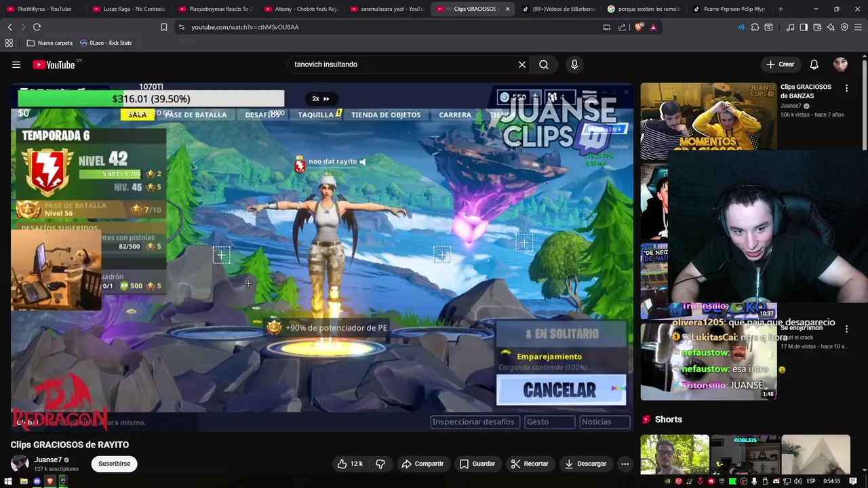This screenshot has height=488, width=868.
Task: Go to the YouTube home logo
Action: pos(54,64)
